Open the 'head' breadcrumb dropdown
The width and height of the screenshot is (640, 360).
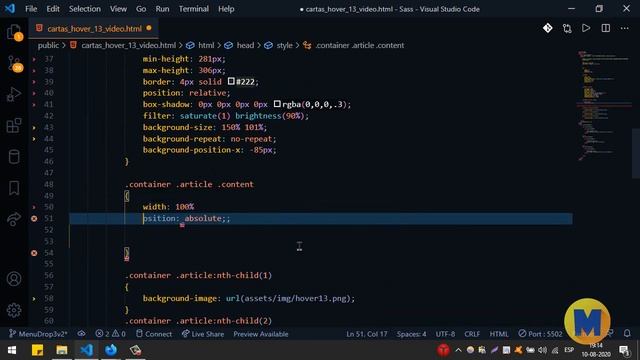[x=245, y=45]
